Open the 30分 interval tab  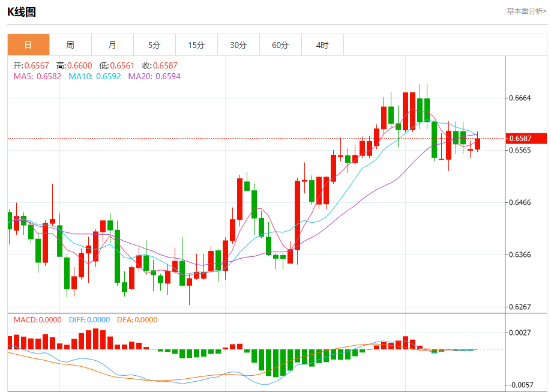pos(238,45)
